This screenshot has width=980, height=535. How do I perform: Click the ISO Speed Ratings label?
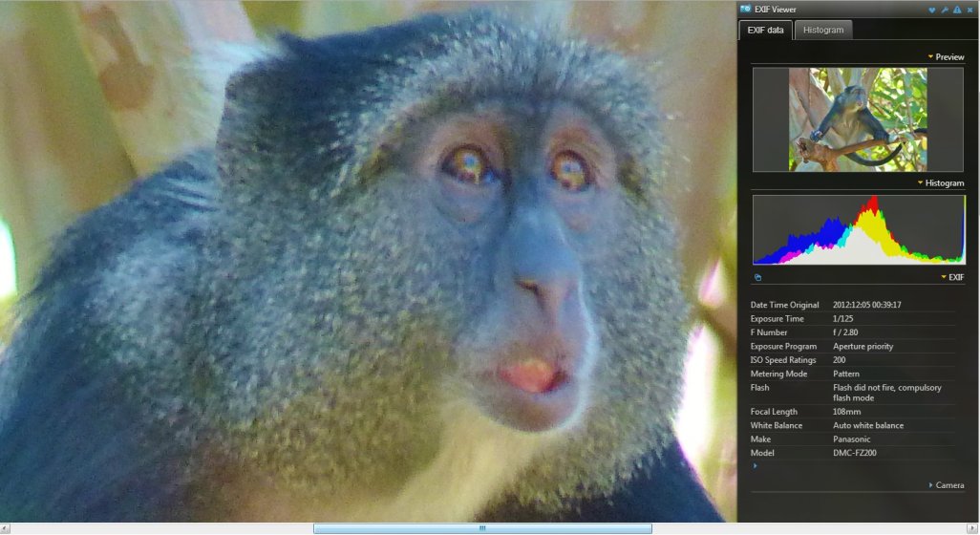click(783, 360)
